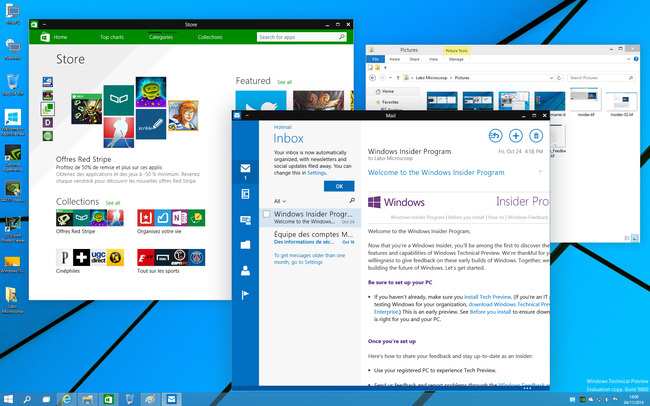Select the Labo Microscoop desktop folder
This screenshot has width=650, height=406.
[x=12, y=300]
